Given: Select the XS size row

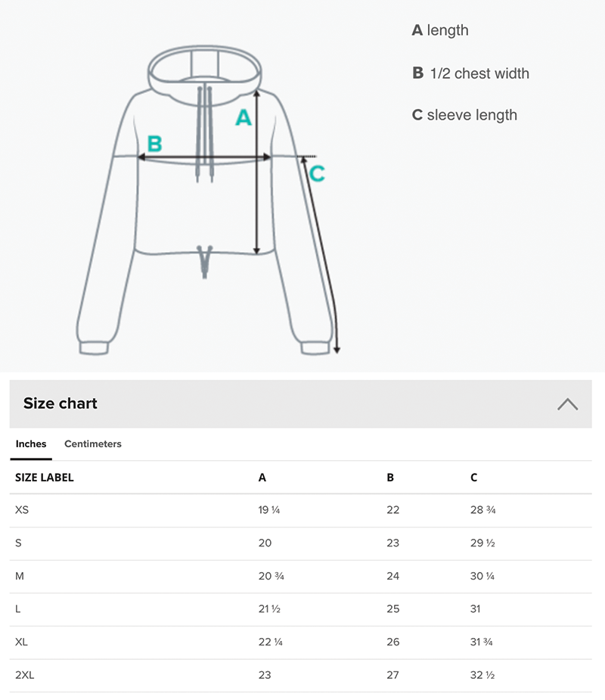Looking at the screenshot, I should 301,510.
